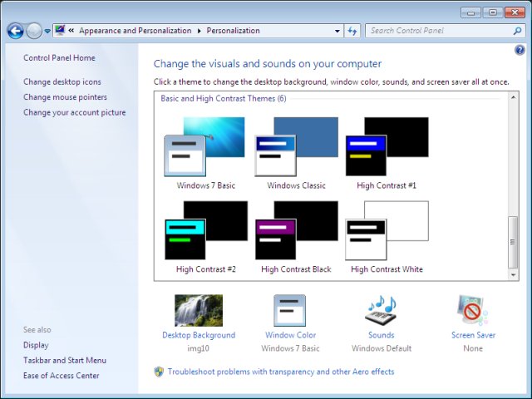532x399 pixels.
Task: Click Appearance and Personalization breadcrumb
Action: click(135, 31)
